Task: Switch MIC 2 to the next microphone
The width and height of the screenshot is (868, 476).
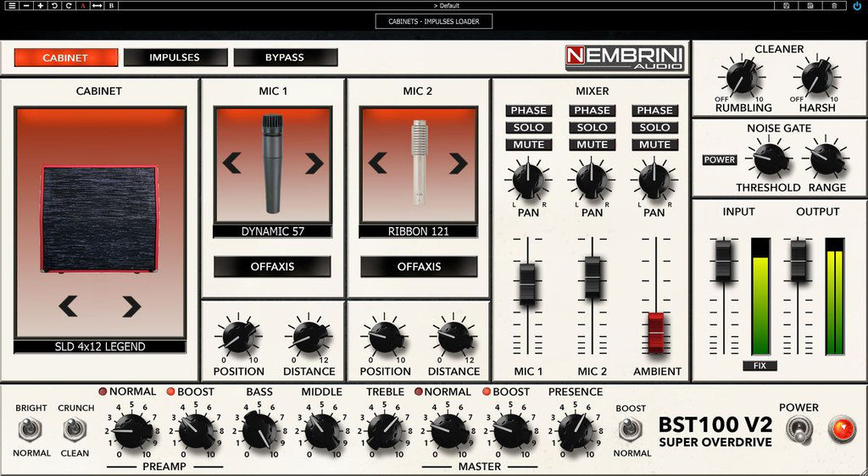Action: click(x=459, y=163)
